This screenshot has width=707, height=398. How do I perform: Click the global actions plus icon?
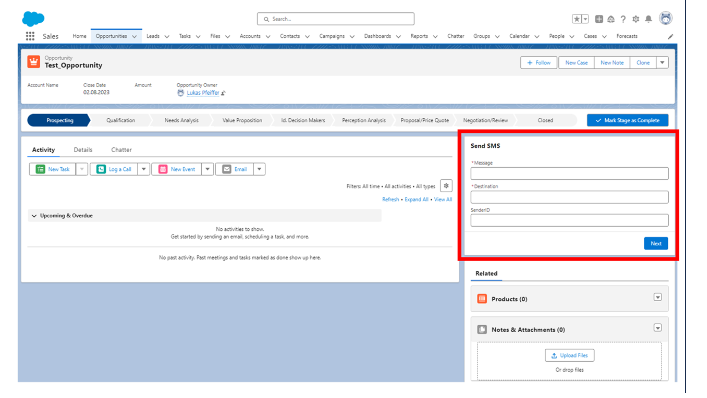(x=599, y=19)
